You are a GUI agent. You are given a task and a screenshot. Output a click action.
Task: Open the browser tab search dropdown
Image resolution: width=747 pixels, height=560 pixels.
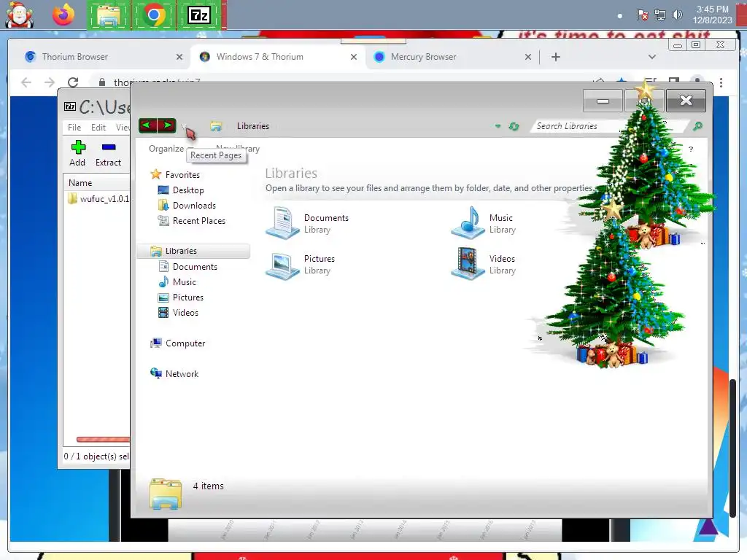(651, 57)
